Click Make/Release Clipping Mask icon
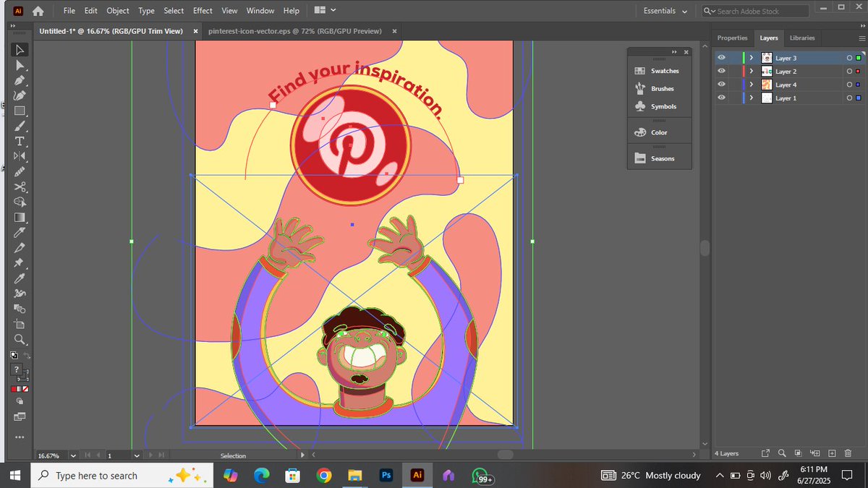 click(798, 453)
